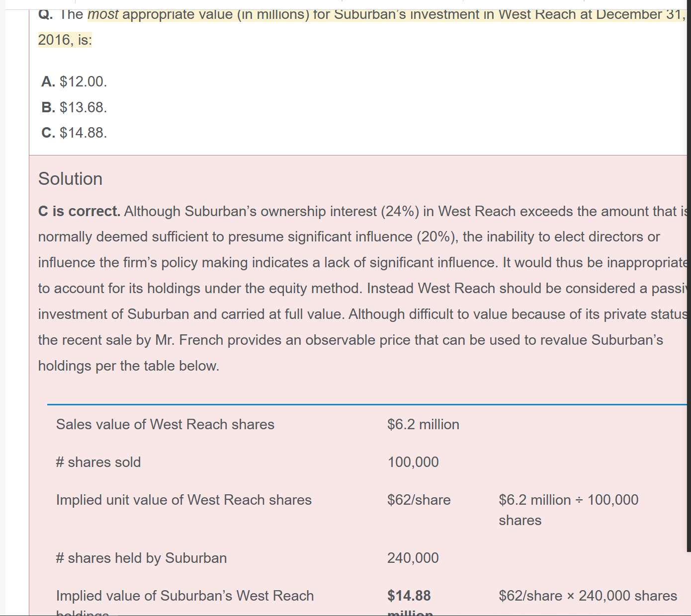The image size is (691, 616).
Task: Click the Solution heading
Action: pos(70,179)
